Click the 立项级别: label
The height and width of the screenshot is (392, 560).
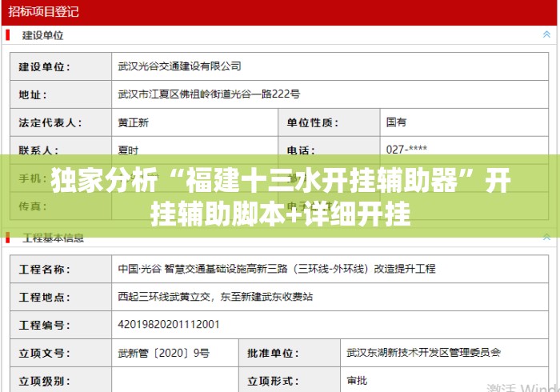pyautogui.click(x=45, y=381)
